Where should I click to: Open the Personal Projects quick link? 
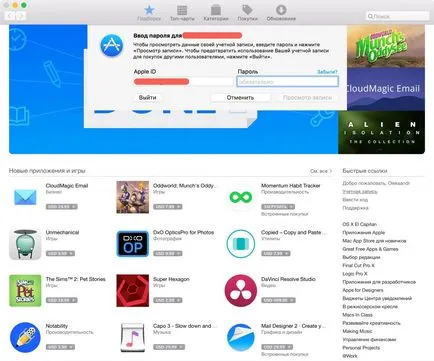[361, 348]
